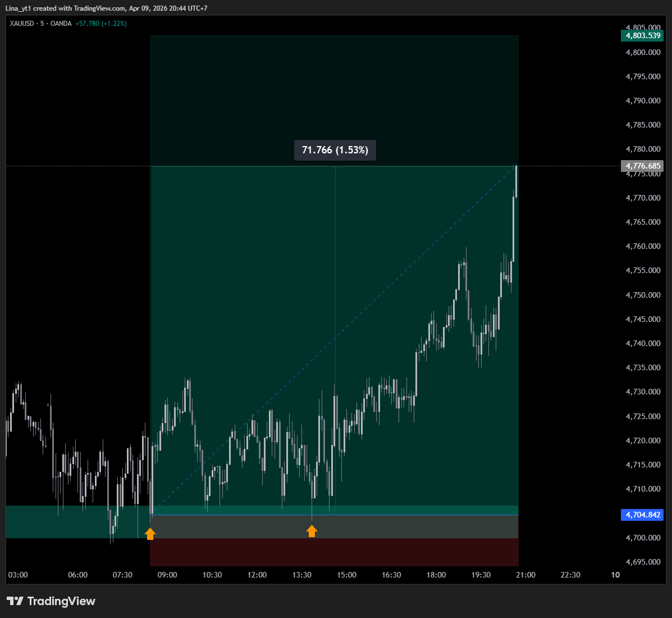Click the blue entry price label 4,704.842

tap(642, 515)
